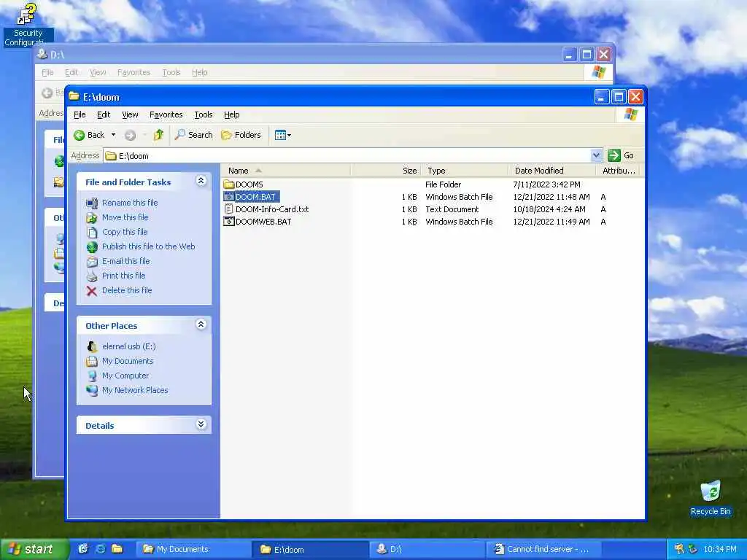Click the globe icon beside Publish this file
This screenshot has height=560, width=747.
click(91, 246)
